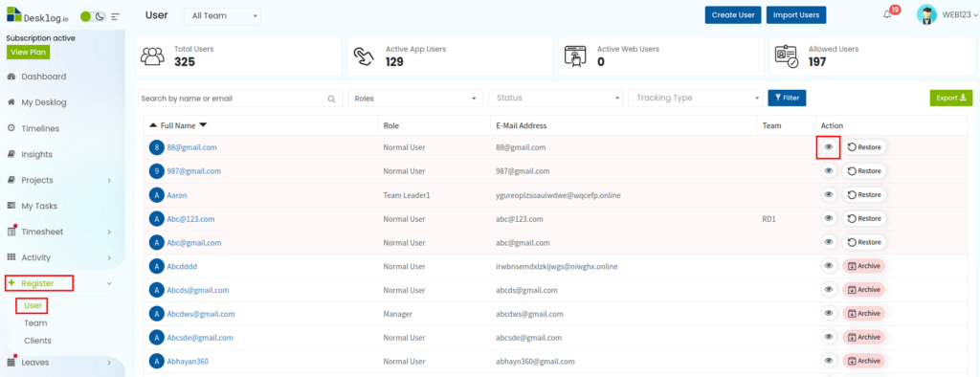Sort Full Name ascending with up arrow
The image size is (980, 377).
click(x=153, y=125)
